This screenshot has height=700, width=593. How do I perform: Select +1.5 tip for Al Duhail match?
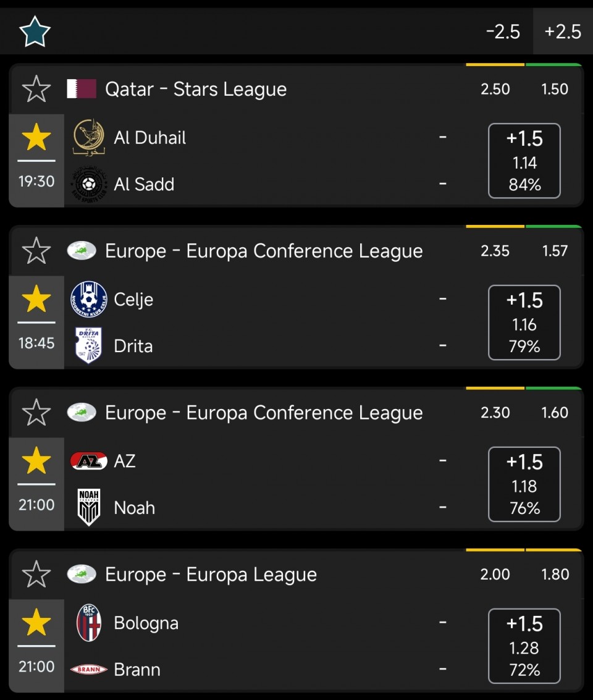524,161
